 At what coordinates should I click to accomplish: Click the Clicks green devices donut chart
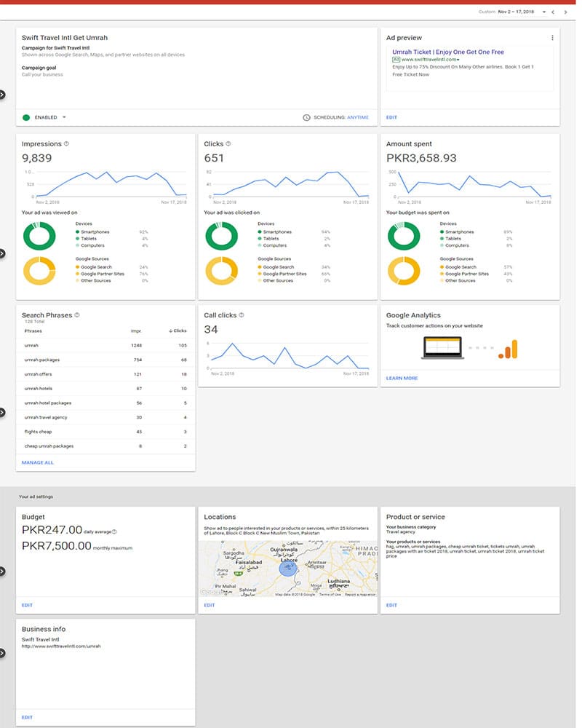tap(221, 237)
